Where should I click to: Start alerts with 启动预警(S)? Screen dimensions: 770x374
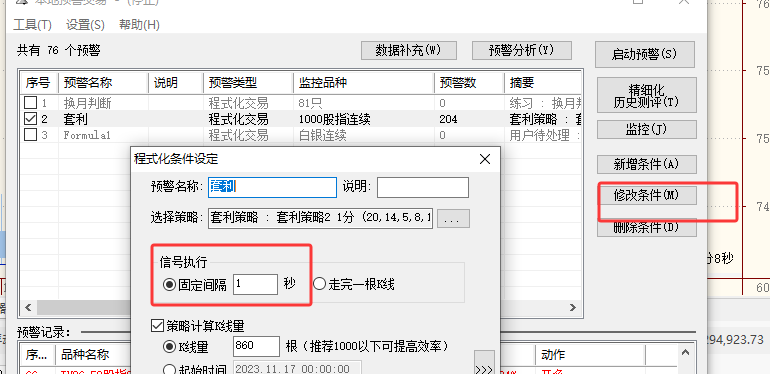pyautogui.click(x=645, y=54)
